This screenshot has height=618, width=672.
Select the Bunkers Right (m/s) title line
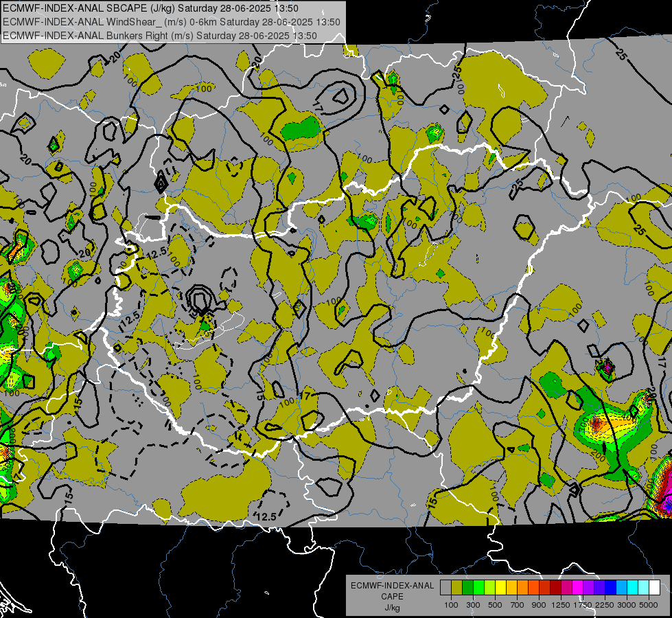point(160,36)
